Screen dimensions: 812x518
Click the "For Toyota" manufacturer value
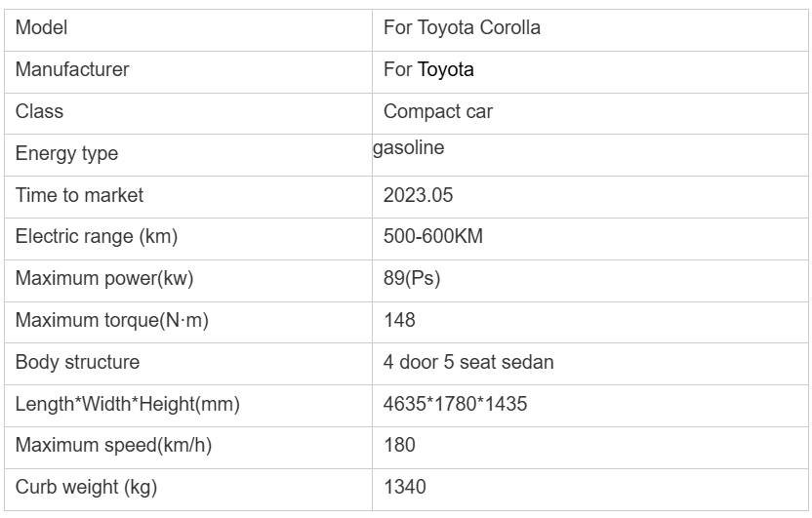click(428, 70)
